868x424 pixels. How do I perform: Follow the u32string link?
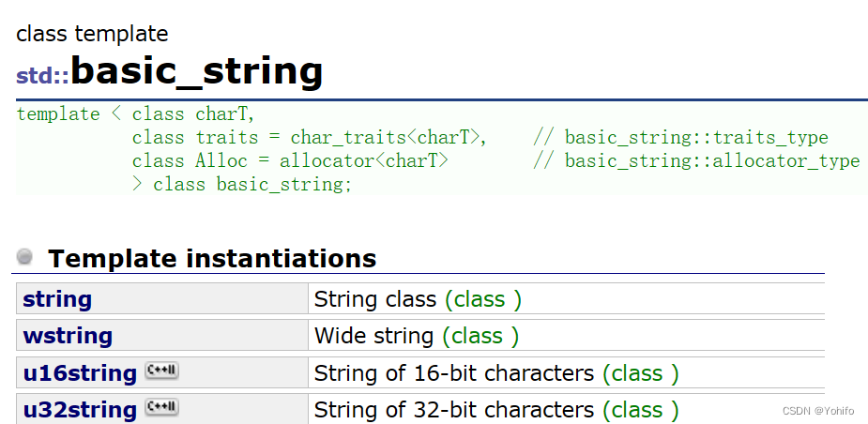(80, 410)
